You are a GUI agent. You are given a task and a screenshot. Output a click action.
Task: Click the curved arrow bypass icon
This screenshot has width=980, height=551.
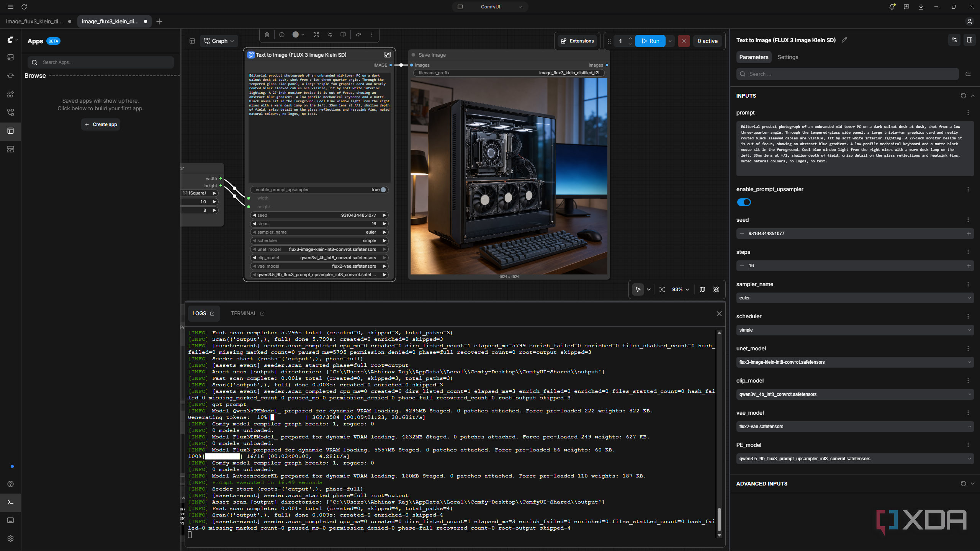(358, 34)
